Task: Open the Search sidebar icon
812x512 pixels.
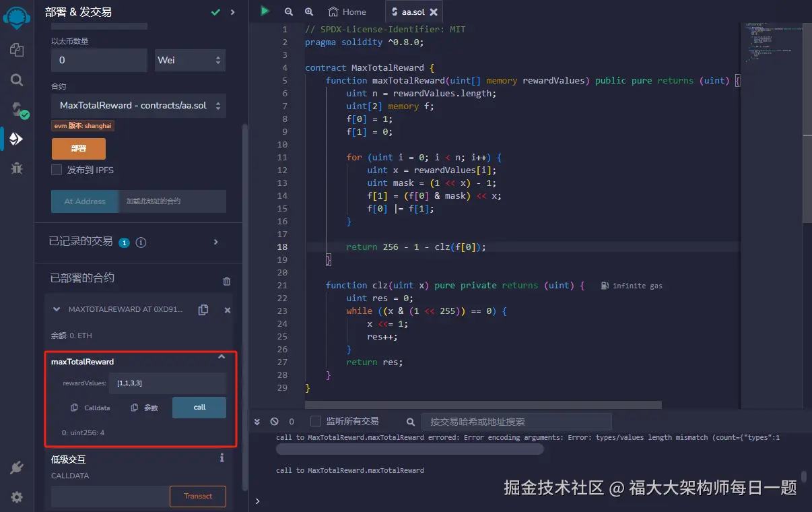Action: 17,80
